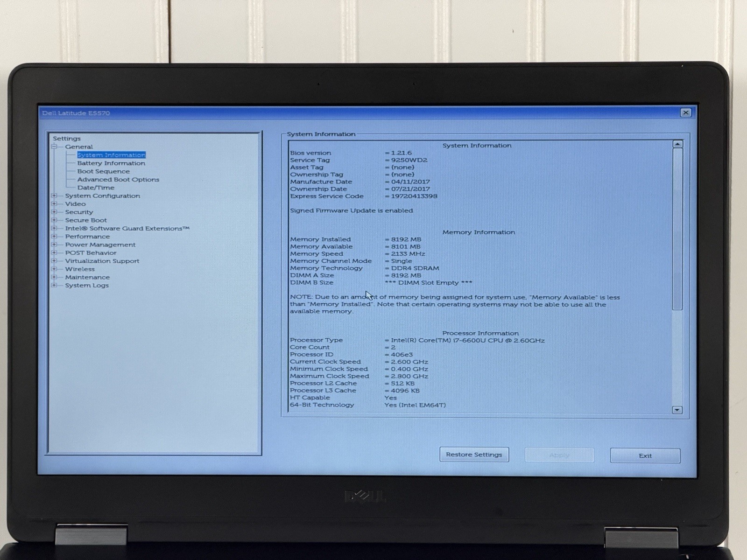Image resolution: width=747 pixels, height=560 pixels.
Task: Click Memory Available value 8101 MB
Action: (405, 246)
